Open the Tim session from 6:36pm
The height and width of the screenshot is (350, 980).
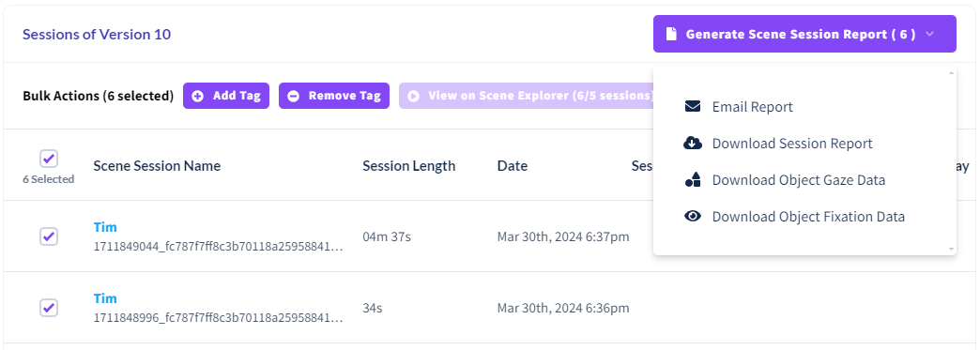[105, 298]
